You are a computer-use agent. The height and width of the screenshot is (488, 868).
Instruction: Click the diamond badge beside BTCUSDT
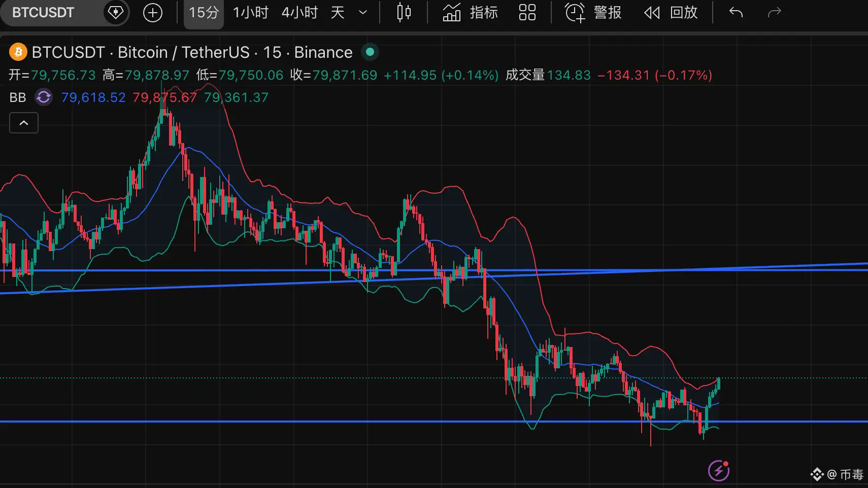point(115,12)
